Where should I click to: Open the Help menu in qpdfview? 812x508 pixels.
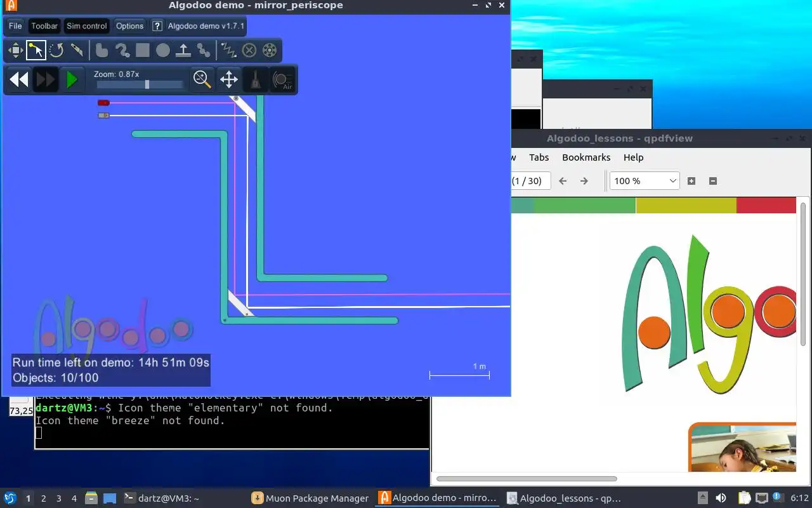coord(633,157)
